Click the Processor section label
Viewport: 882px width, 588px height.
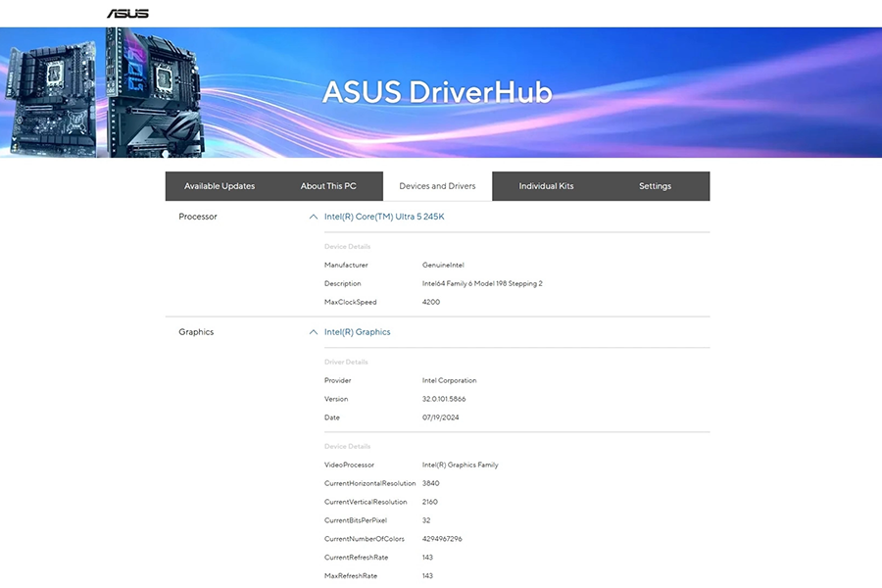pos(198,217)
